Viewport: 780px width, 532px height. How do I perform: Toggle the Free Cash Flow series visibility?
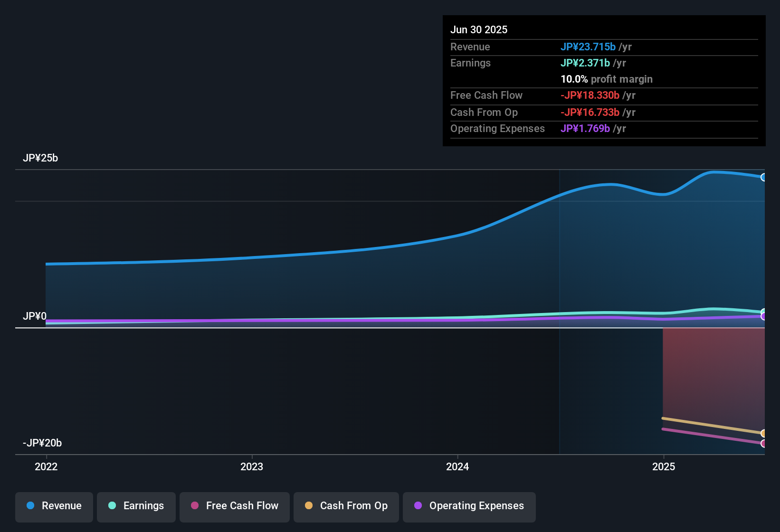[234, 506]
